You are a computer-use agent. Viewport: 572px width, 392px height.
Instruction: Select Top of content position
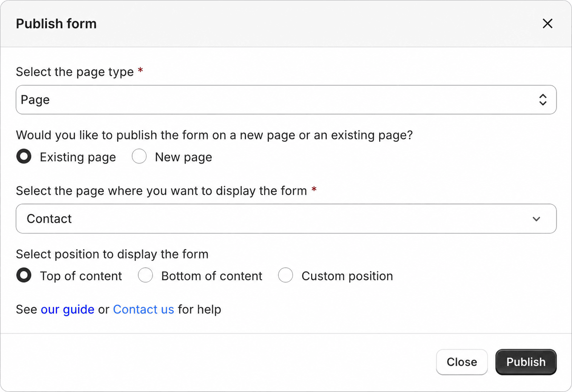pyautogui.click(x=24, y=275)
